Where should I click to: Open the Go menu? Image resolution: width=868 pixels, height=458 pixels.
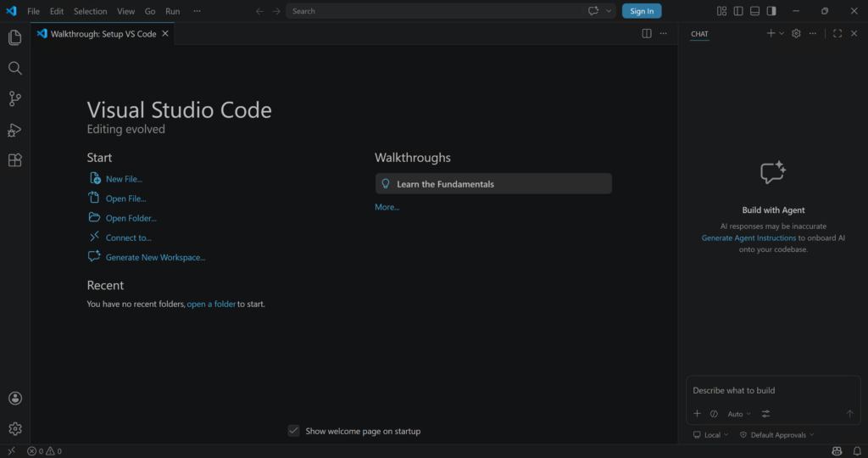click(x=150, y=11)
